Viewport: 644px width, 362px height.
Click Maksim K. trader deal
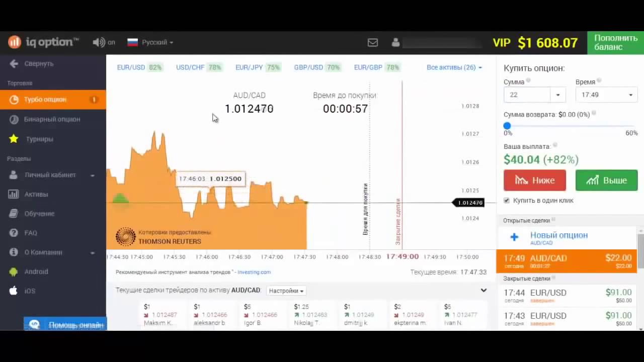(x=162, y=315)
